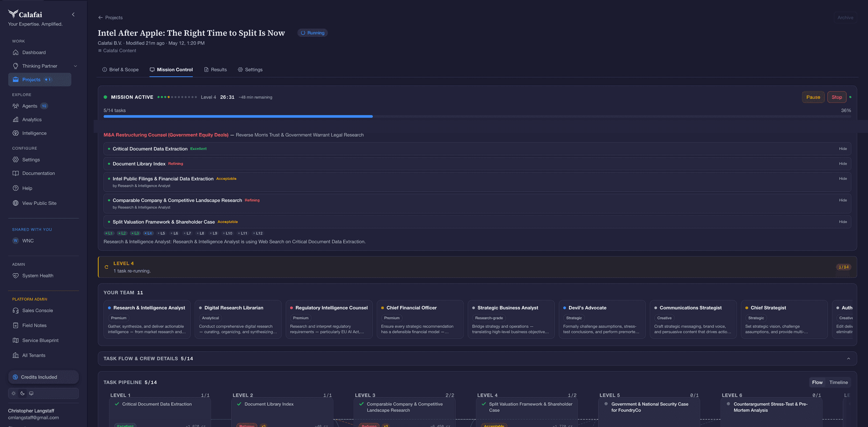Click the Level 4 re-running refresh icon

(107, 267)
